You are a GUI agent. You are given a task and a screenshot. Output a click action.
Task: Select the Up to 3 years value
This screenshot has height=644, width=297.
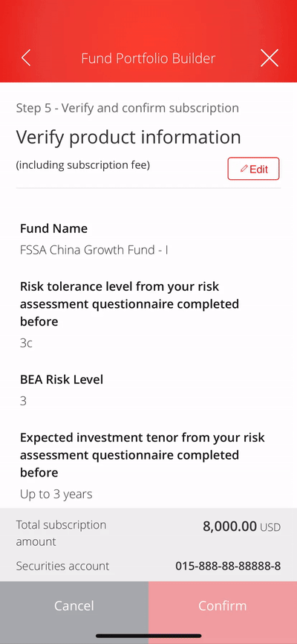pyautogui.click(x=56, y=494)
